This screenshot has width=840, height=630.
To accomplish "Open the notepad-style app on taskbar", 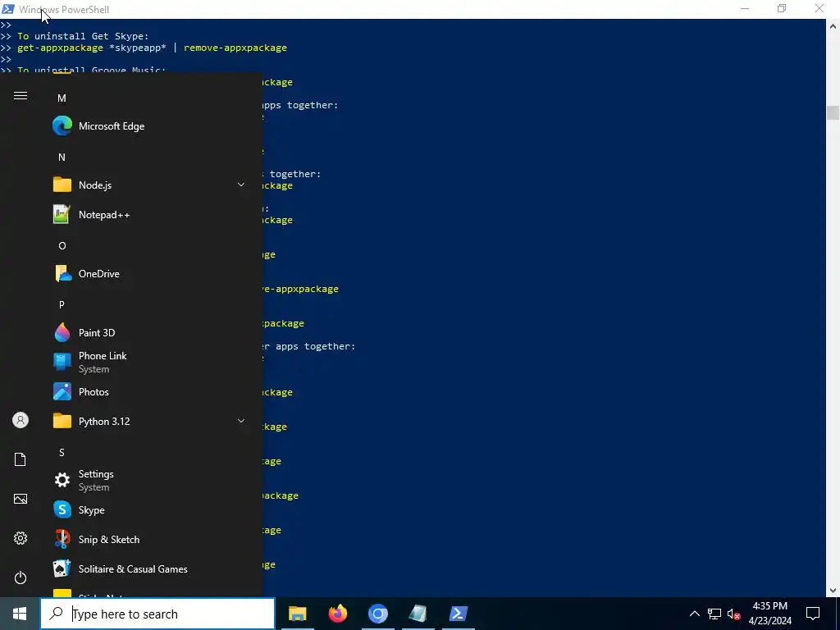I will [x=418, y=614].
